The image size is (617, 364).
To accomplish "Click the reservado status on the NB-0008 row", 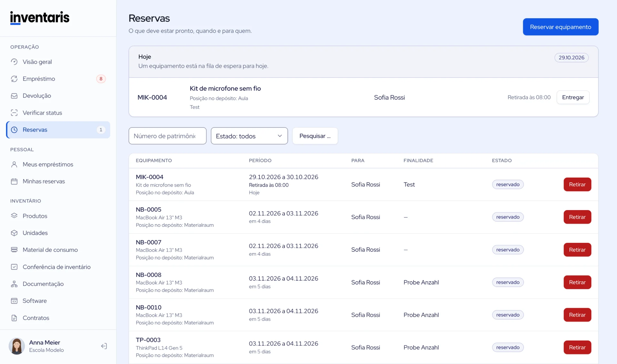I will 508,282.
